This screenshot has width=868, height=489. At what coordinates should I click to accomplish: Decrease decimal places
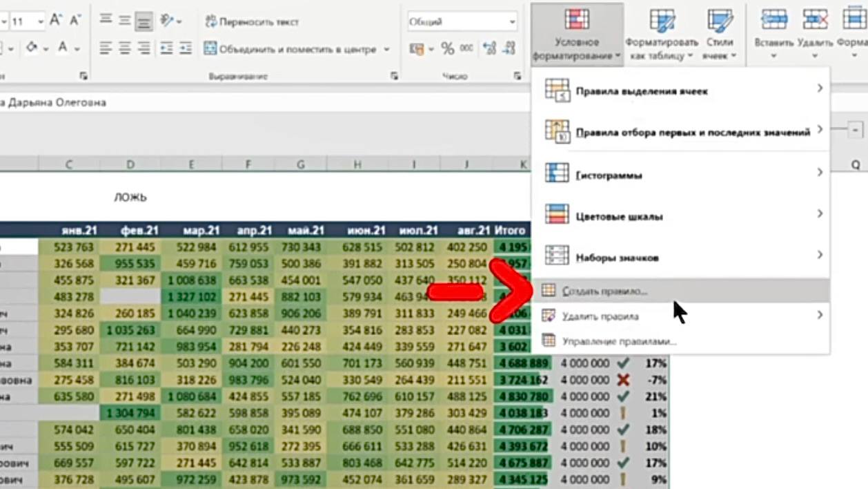tap(509, 49)
